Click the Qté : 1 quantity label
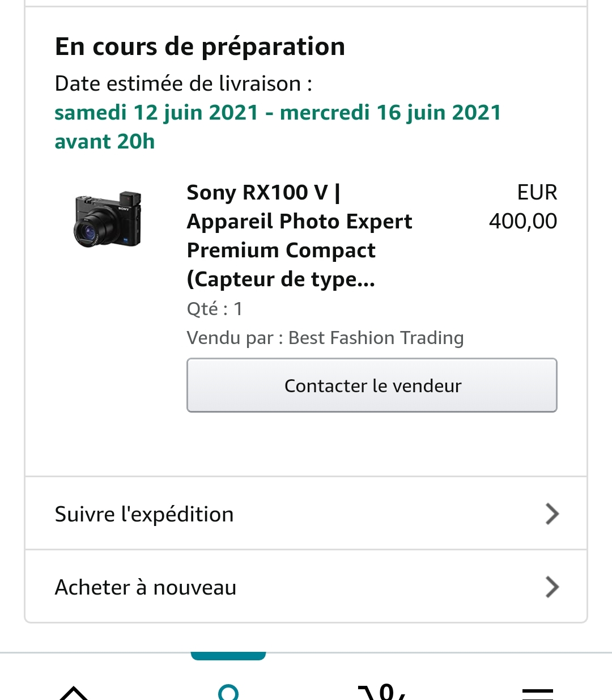Screen dimensions: 612x700 (214, 309)
